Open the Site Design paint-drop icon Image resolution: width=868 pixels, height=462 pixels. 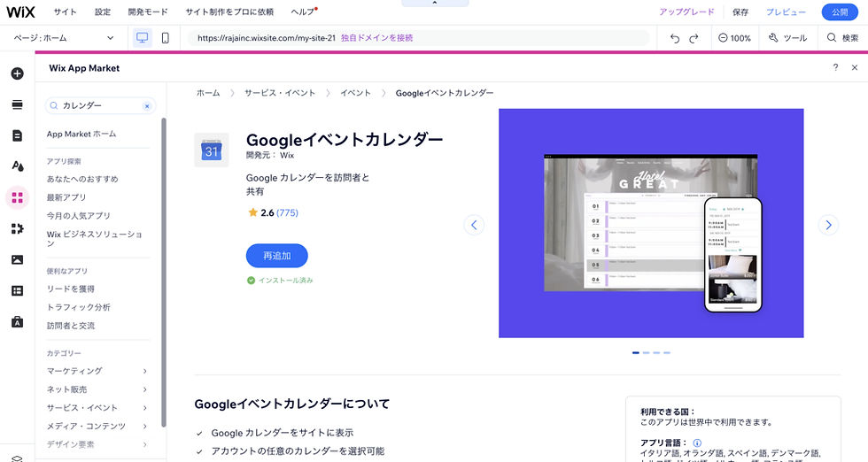tap(17, 166)
